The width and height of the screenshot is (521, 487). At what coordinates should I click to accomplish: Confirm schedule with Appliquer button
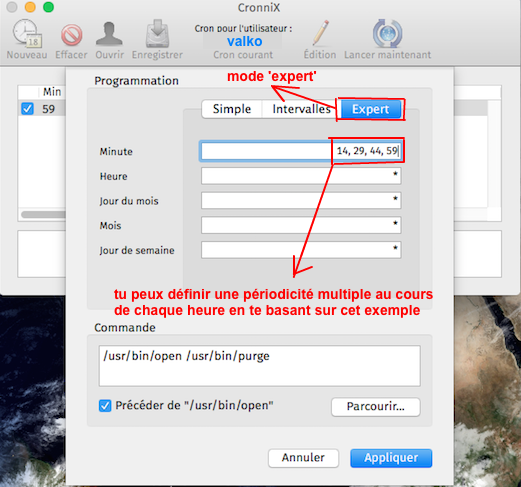391,458
